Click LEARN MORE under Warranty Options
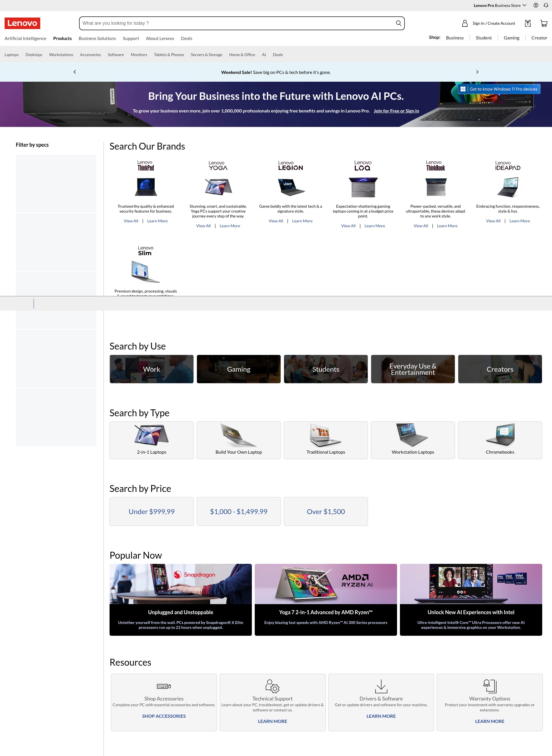 pyautogui.click(x=490, y=721)
